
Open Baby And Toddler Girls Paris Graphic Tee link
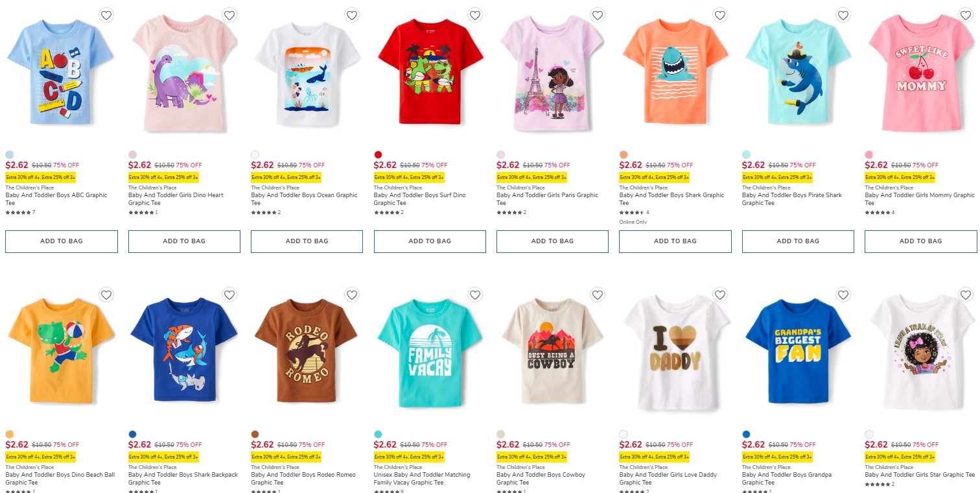click(548, 198)
